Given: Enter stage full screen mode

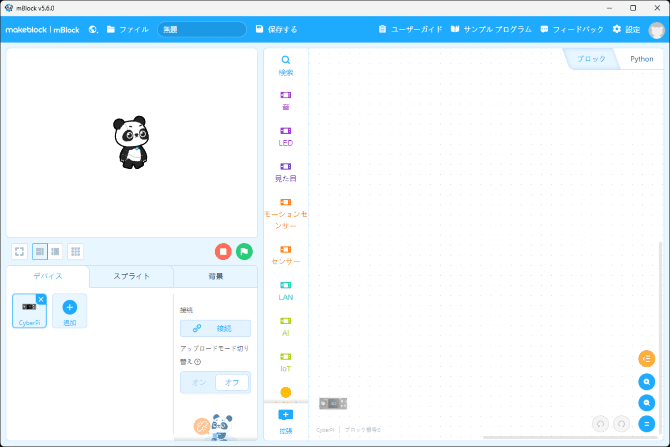Looking at the screenshot, I should 19,251.
